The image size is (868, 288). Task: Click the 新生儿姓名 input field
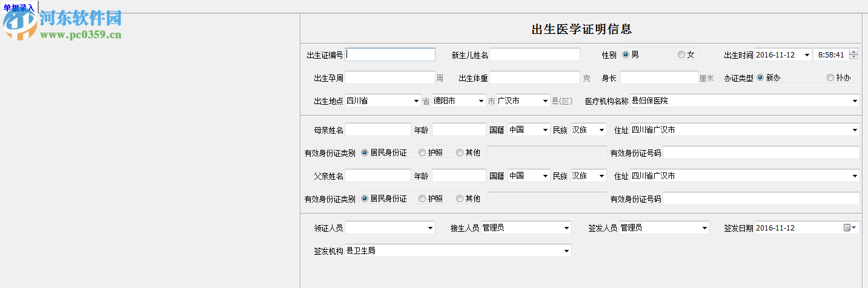[535, 54]
